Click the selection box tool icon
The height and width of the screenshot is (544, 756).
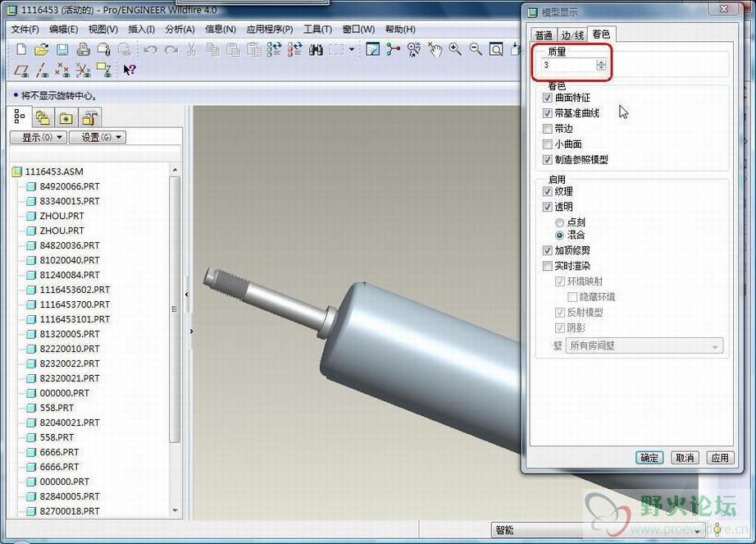[x=336, y=49]
